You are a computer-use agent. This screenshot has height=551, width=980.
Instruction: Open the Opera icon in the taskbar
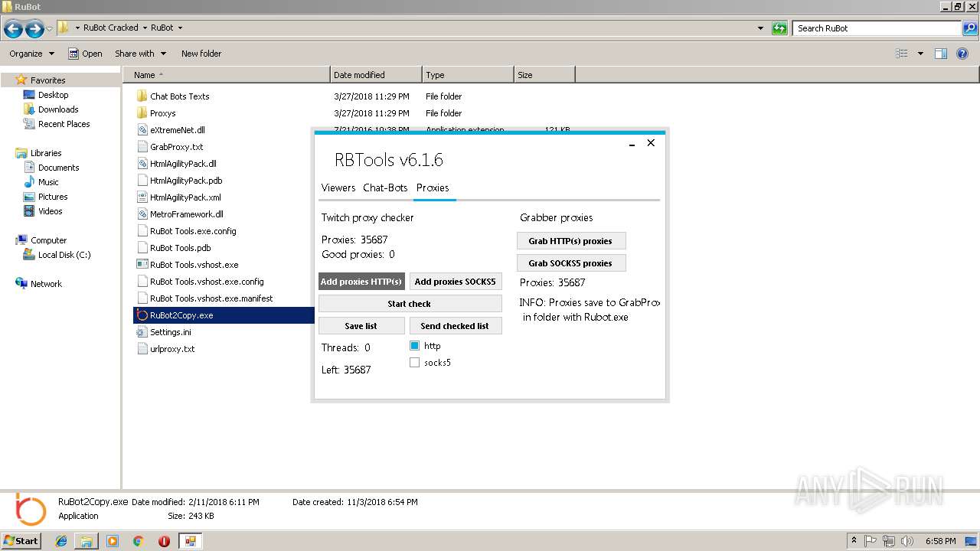(164, 541)
